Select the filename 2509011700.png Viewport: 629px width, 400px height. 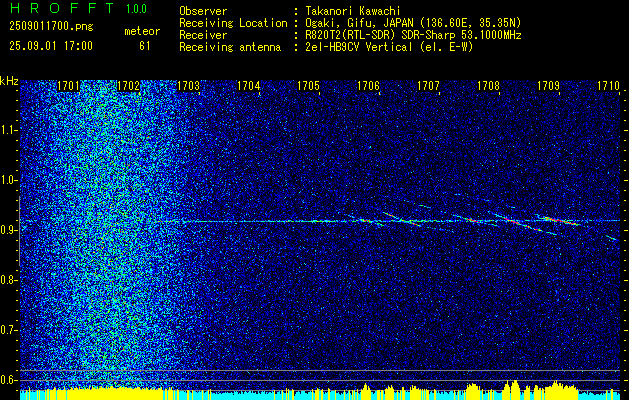pos(51,27)
